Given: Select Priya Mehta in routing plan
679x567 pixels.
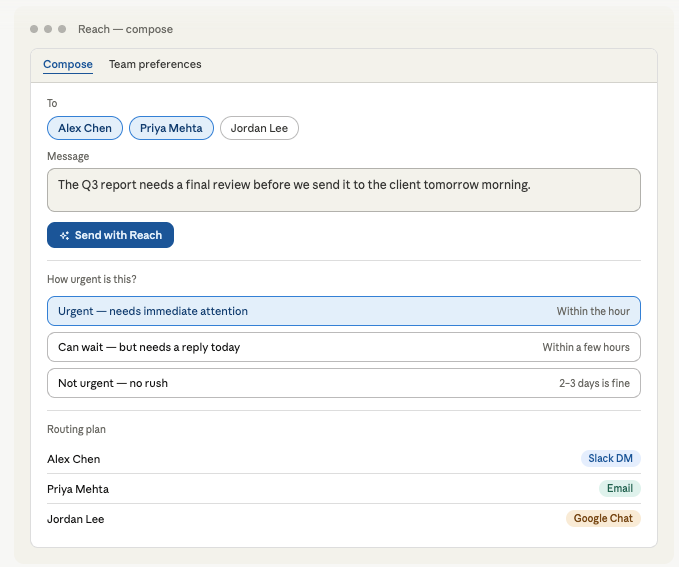Looking at the screenshot, I should click(78, 489).
